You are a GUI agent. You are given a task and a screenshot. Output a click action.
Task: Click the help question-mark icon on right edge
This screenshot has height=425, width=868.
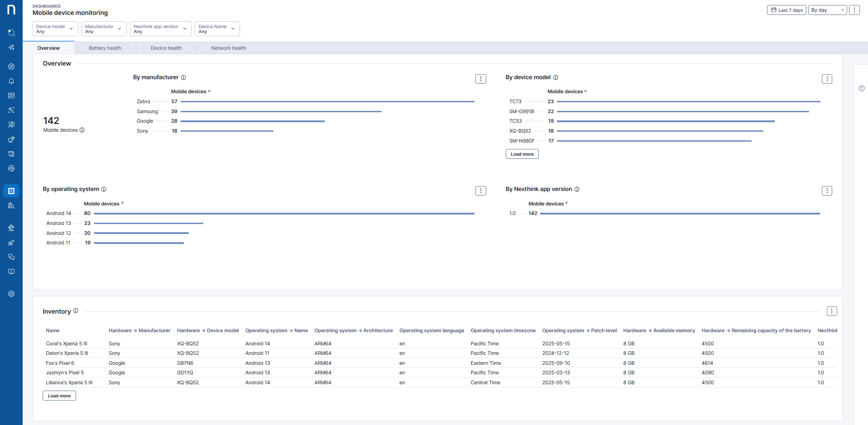click(862, 88)
